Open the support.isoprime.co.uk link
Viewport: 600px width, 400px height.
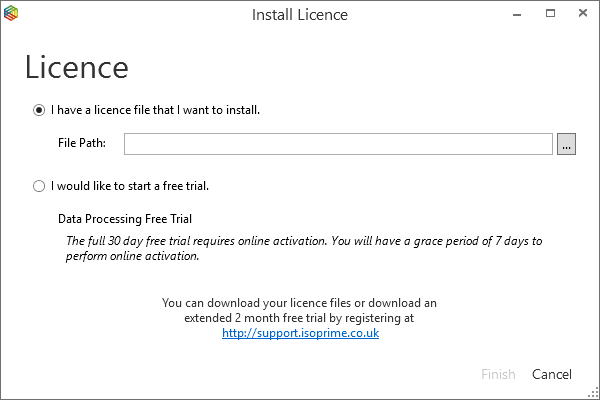[x=300, y=333]
